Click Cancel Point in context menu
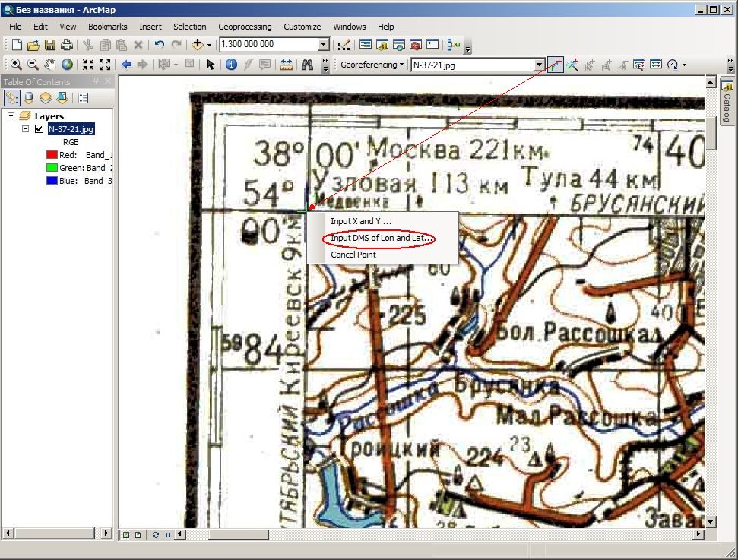Screen dimensions: 738x560 tap(353, 255)
